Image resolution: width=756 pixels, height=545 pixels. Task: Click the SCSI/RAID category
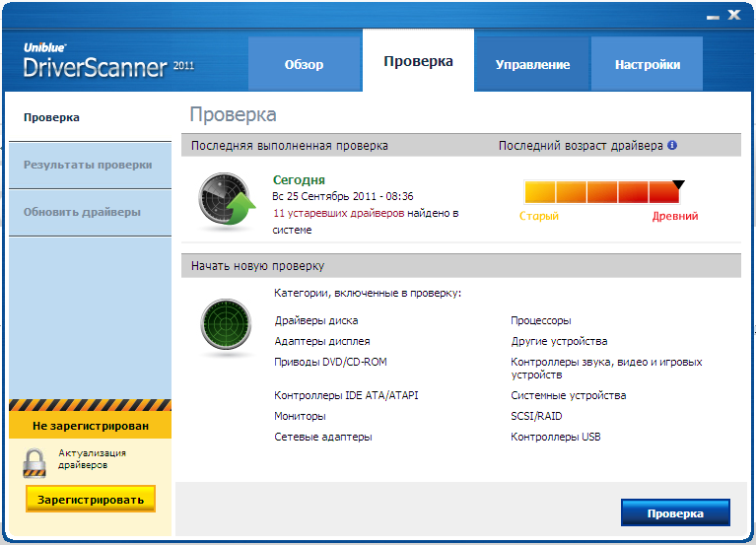(x=536, y=416)
